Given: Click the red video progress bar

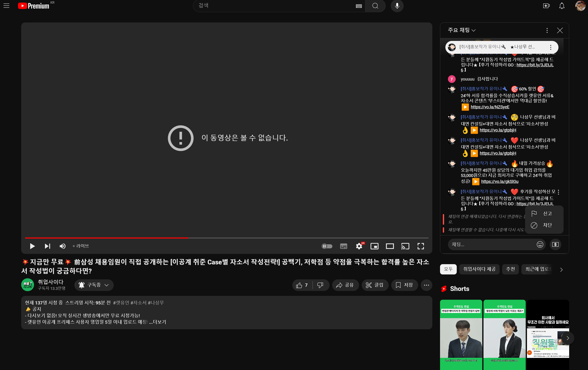Looking at the screenshot, I should tap(106, 238).
